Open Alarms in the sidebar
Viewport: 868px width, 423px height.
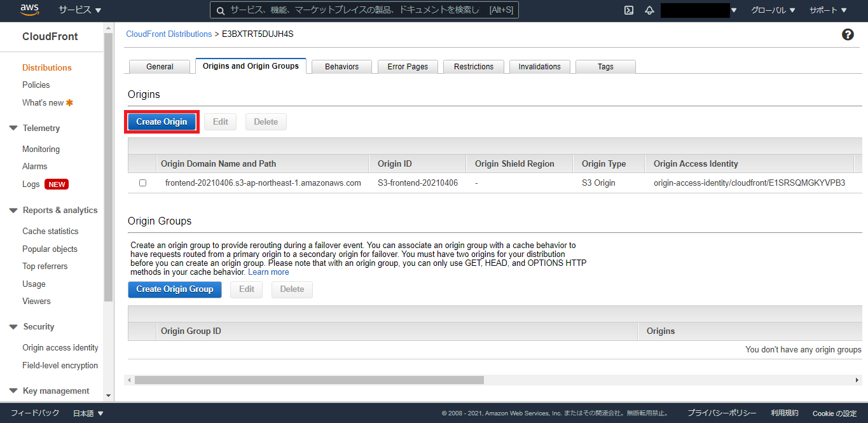pos(35,167)
